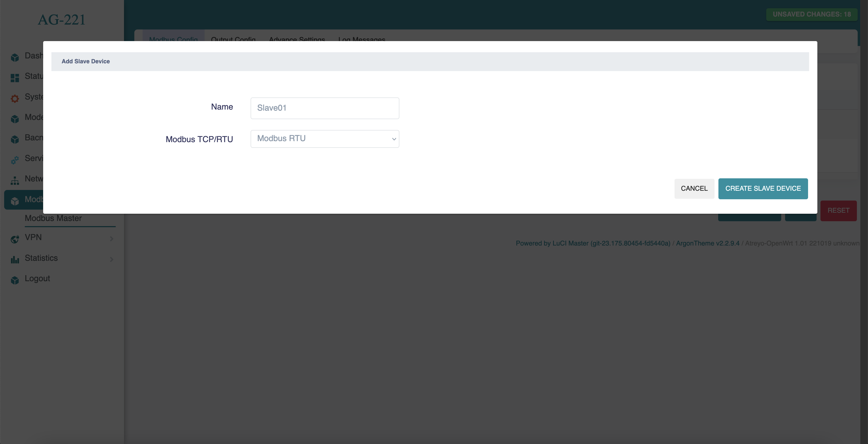This screenshot has width=868, height=444.
Task: Click the VPN globe icon
Action: [x=14, y=239]
